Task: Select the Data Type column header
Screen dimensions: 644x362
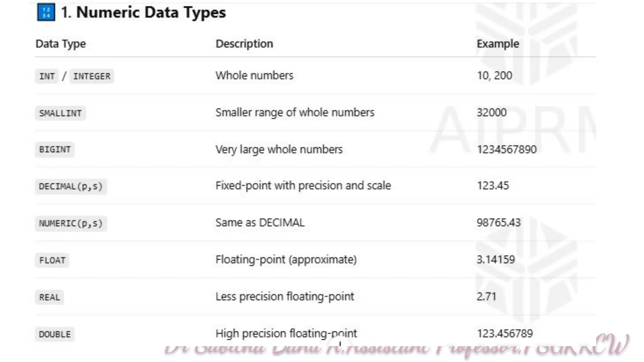Action: 60,44
